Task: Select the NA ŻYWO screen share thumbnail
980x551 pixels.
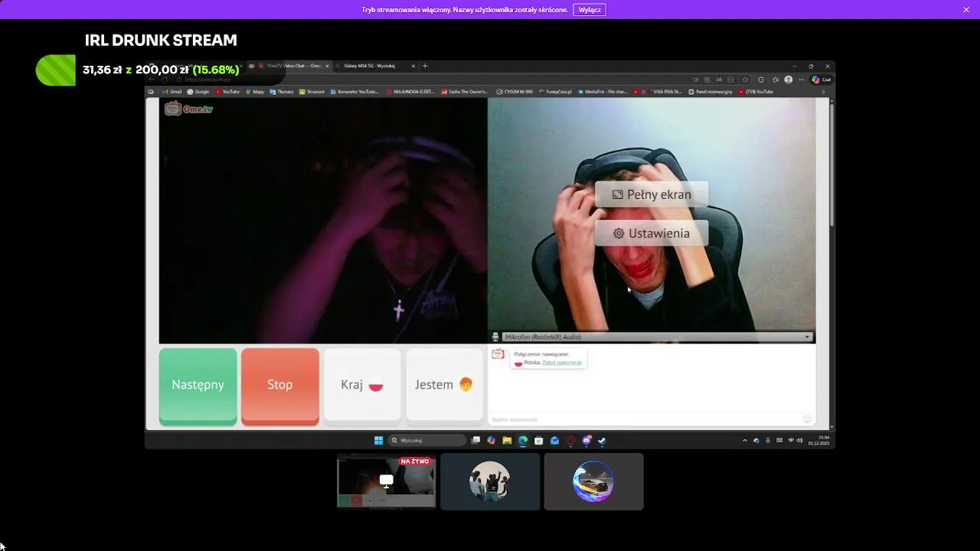Action: (x=386, y=481)
